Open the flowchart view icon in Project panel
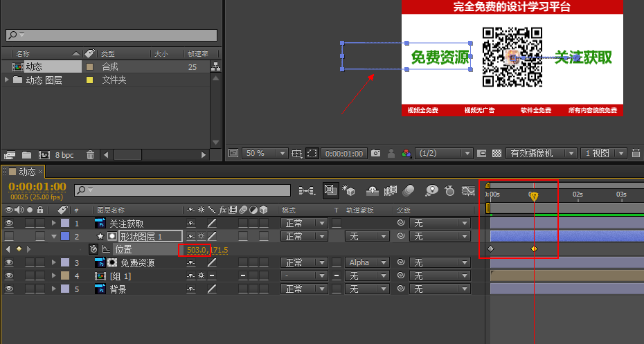This screenshot has height=344, width=644. [x=215, y=66]
